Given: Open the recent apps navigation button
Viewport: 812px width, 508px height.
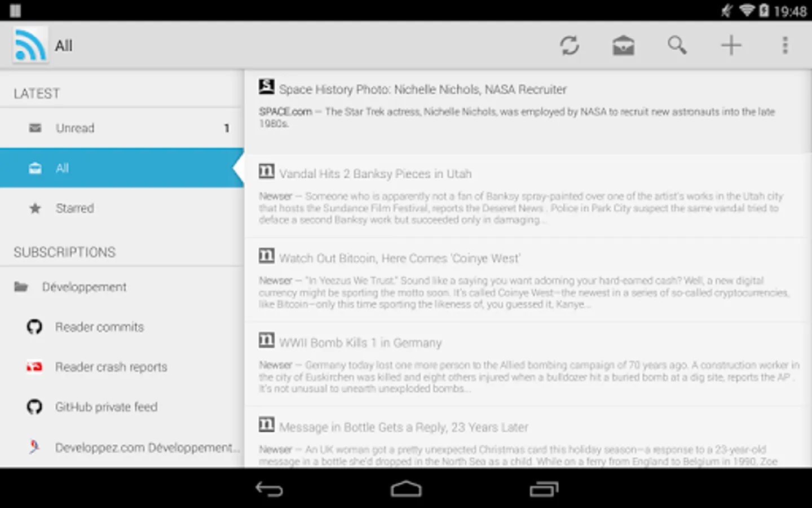Looking at the screenshot, I should [x=544, y=489].
